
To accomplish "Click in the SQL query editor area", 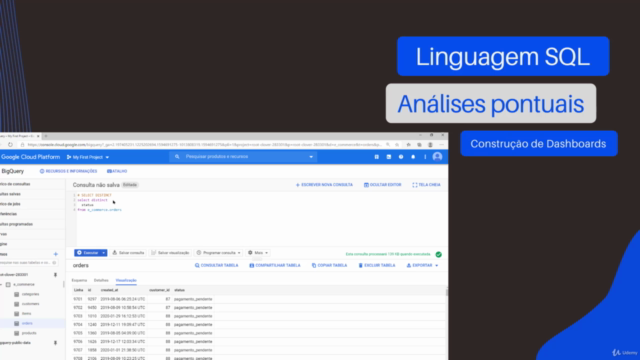I will 261,218.
